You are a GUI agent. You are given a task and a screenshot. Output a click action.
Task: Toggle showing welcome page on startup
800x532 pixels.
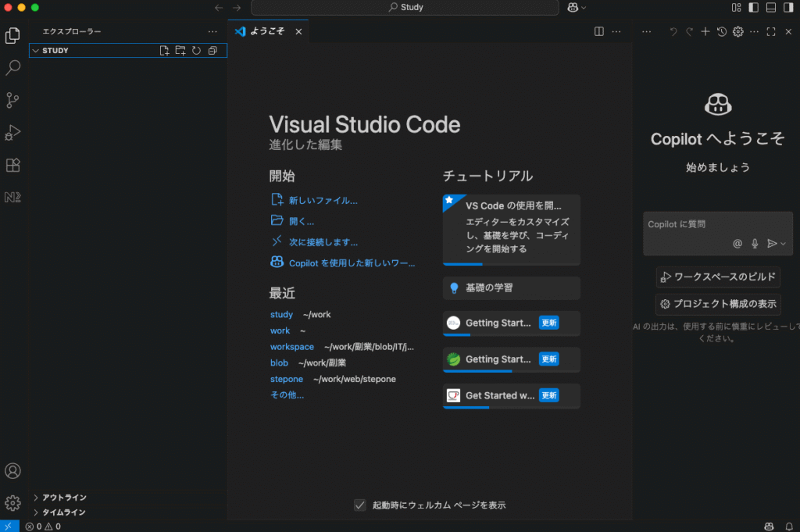[359, 505]
